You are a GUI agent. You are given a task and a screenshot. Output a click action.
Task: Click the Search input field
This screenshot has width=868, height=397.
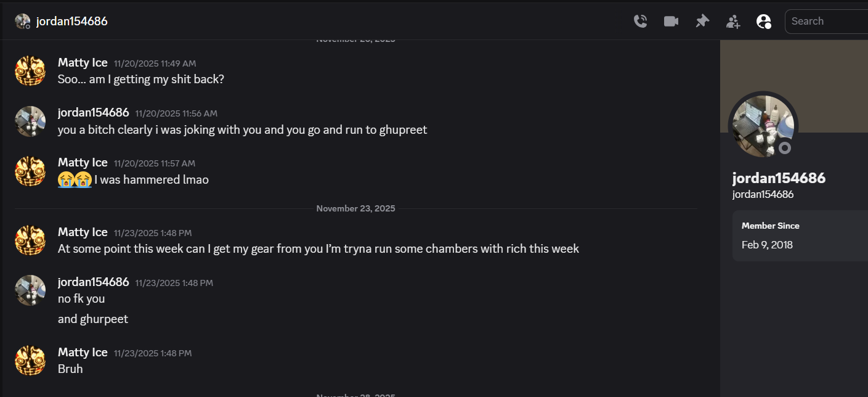825,22
